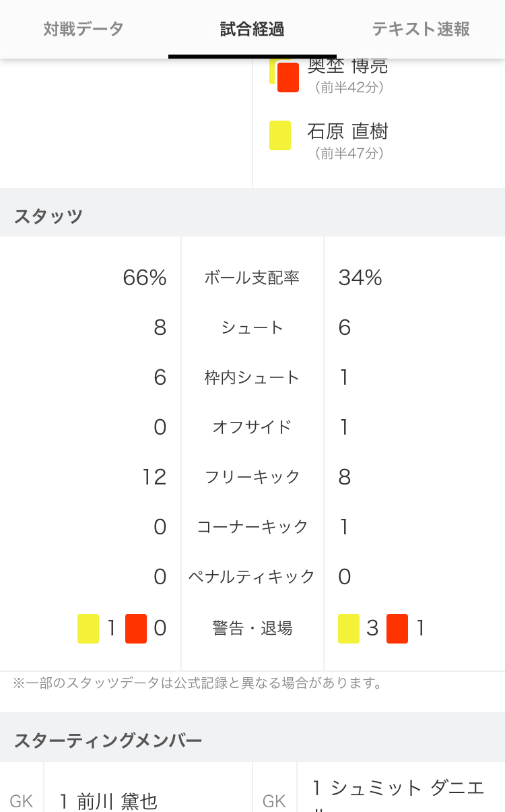Click the left team's red card stat icon
505x812 pixels.
[136, 629]
